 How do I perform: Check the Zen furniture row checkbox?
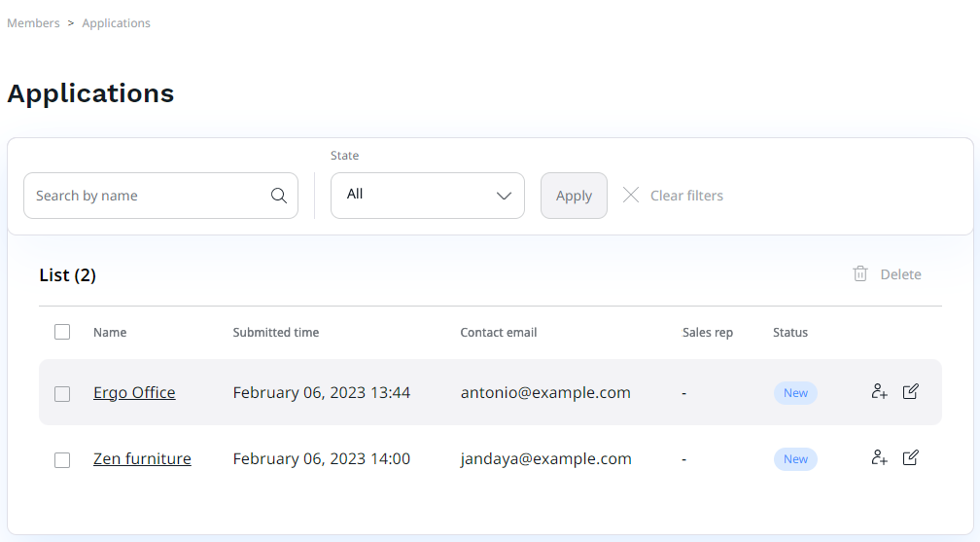click(x=62, y=460)
